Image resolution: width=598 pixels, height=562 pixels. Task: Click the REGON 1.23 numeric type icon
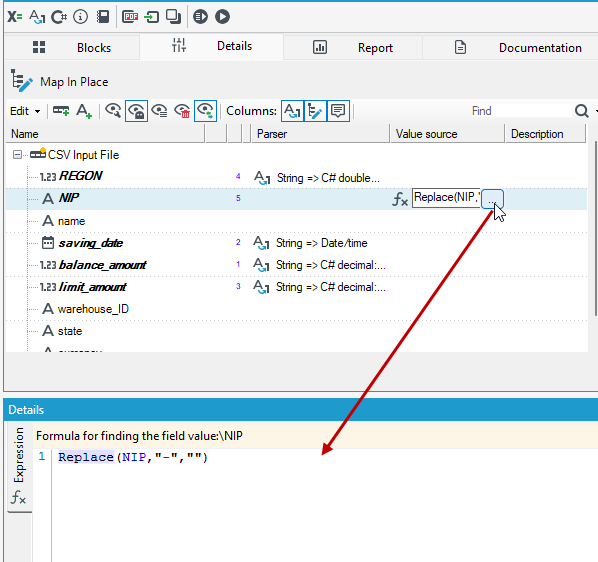(x=48, y=177)
